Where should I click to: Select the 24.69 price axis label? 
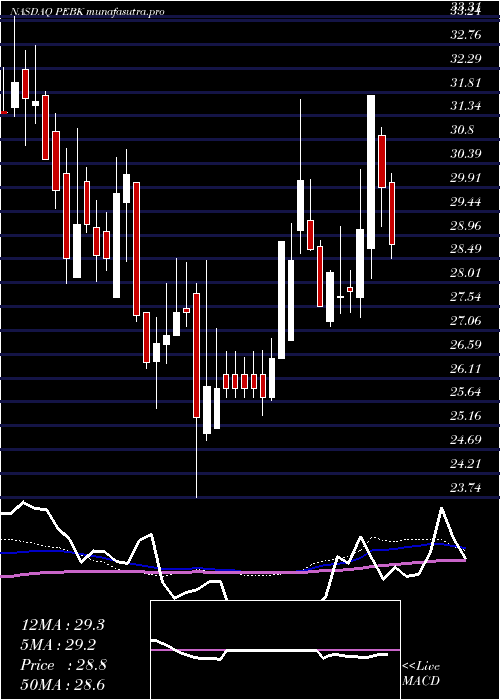click(466, 440)
